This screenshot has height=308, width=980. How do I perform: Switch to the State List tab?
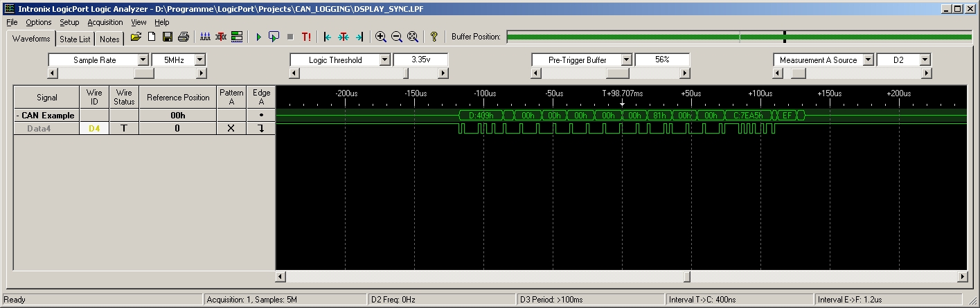pos(75,39)
